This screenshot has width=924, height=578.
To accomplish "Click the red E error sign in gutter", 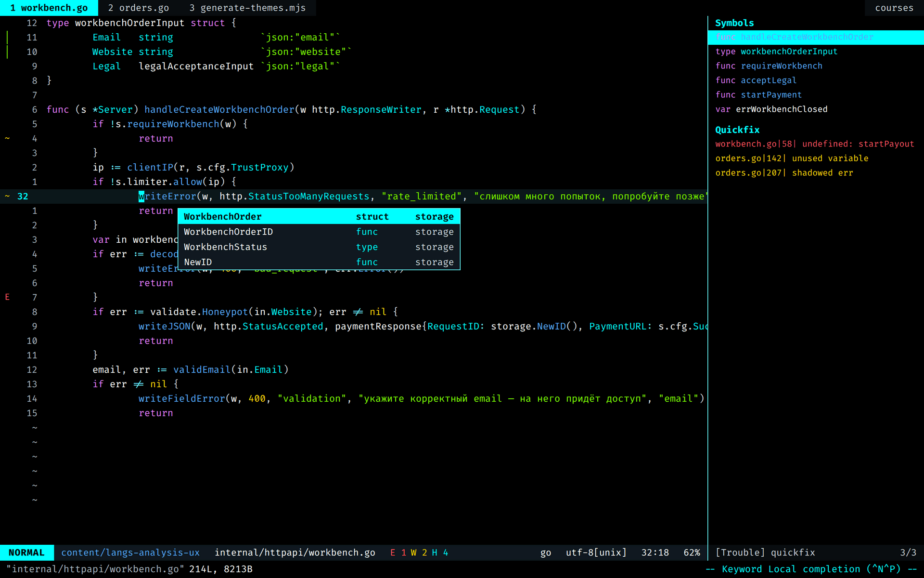I will point(7,297).
